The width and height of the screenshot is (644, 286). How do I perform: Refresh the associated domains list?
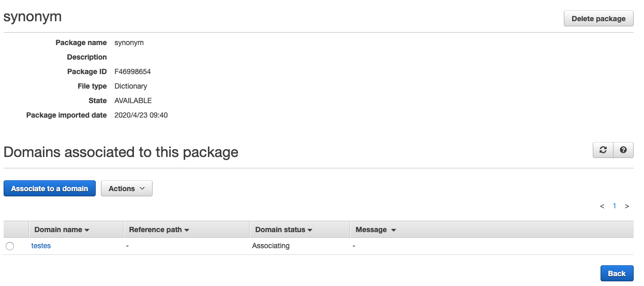[603, 150]
